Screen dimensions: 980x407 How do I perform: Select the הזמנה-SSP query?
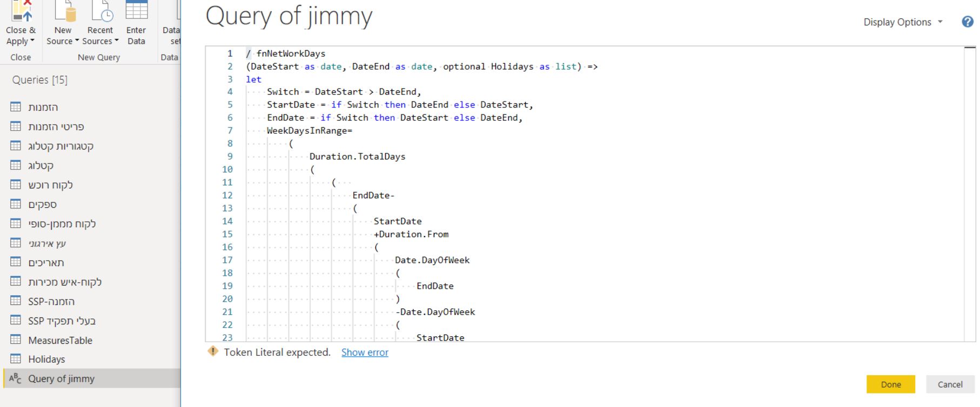[92, 301]
